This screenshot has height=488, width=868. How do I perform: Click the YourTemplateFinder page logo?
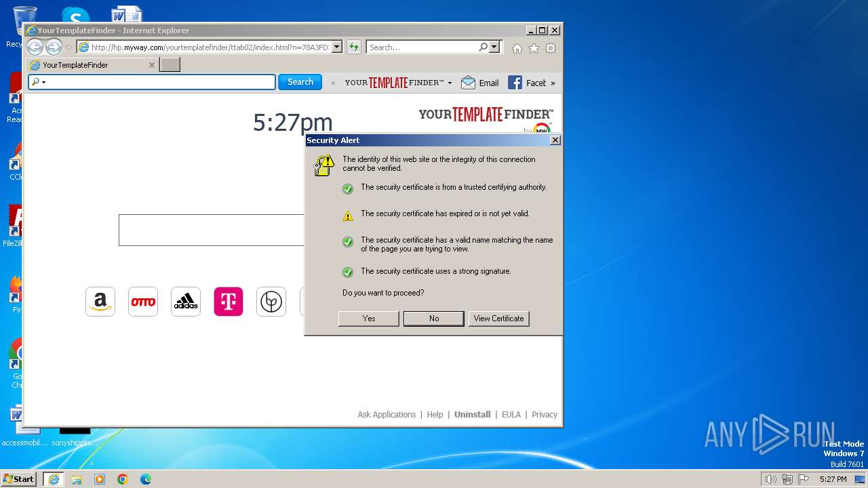click(486, 115)
